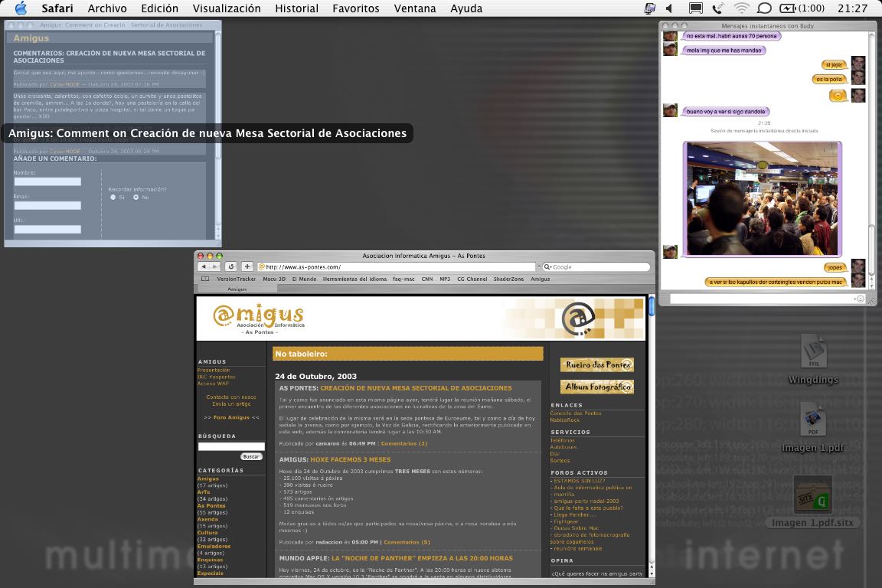Viewport: 882px width, 588px height.
Task: Open the Archivo menu
Action: [107, 8]
